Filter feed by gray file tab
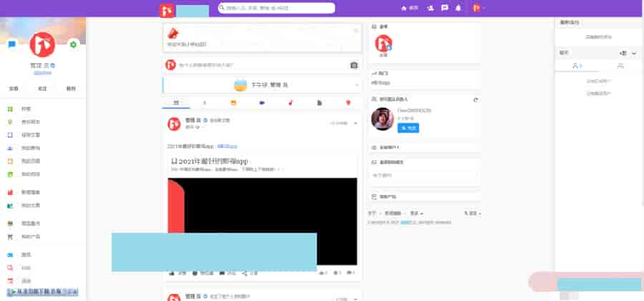Screen dimensions: 644x301 pos(320,102)
